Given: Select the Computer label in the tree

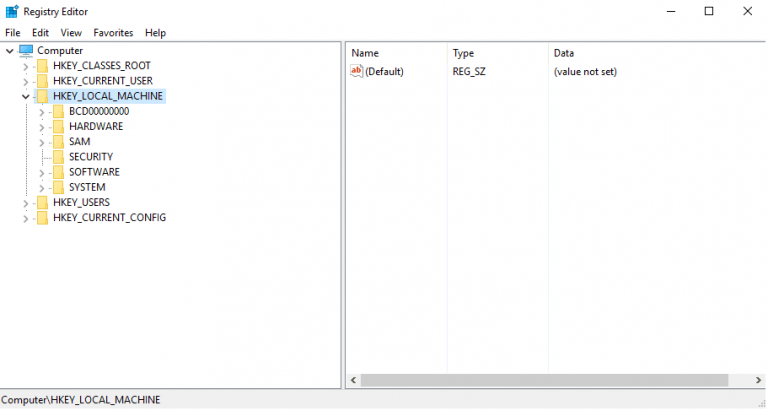Looking at the screenshot, I should (60, 50).
